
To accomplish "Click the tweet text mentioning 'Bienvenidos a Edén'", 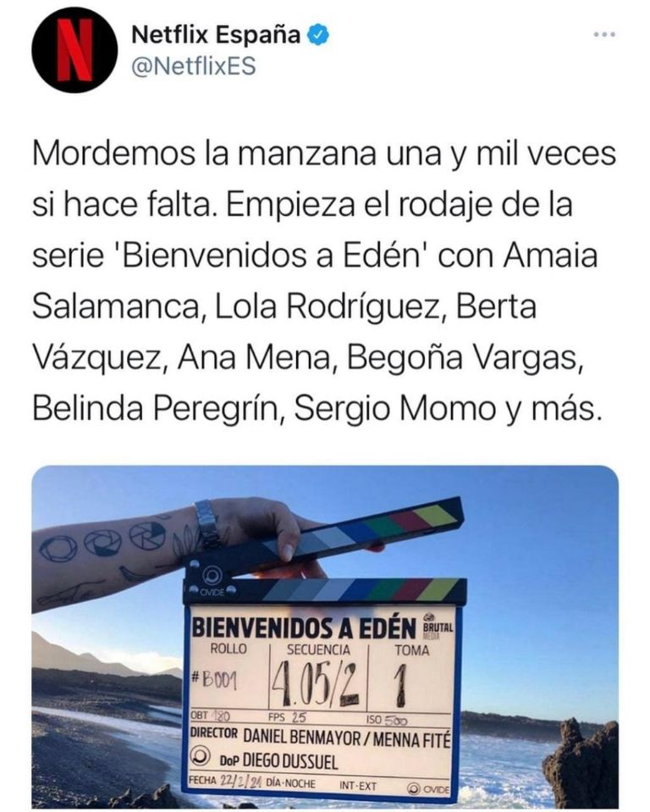I will 324,280.
